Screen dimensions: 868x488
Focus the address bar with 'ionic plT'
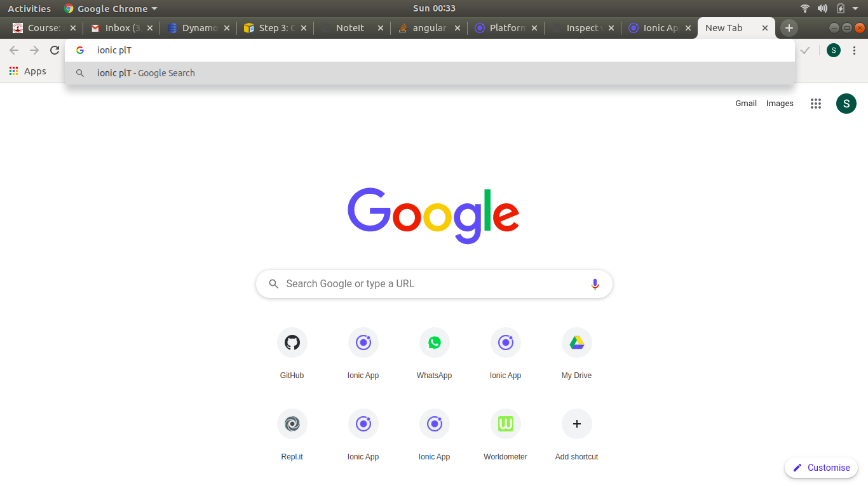click(430, 50)
